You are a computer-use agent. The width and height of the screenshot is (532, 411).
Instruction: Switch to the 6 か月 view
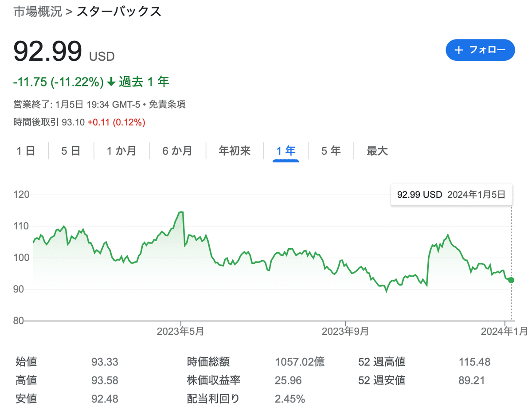coord(177,151)
